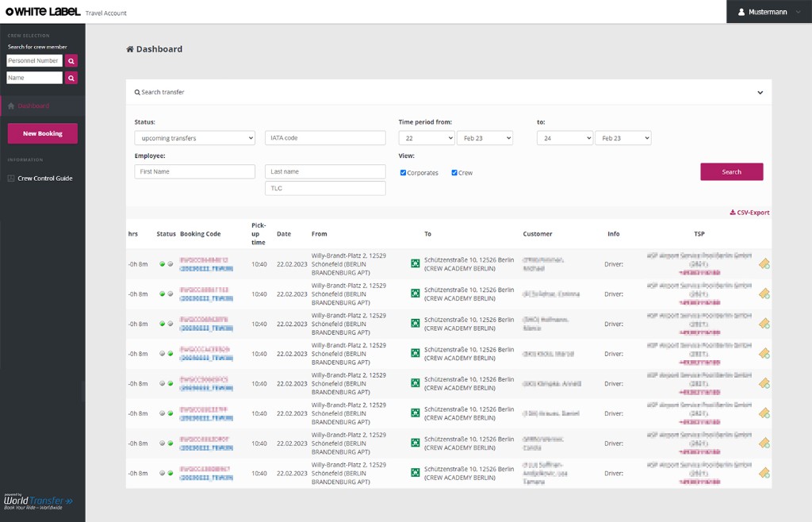The width and height of the screenshot is (812, 522).
Task: Open the from-month dropdown showing Feb 23
Action: (x=485, y=138)
